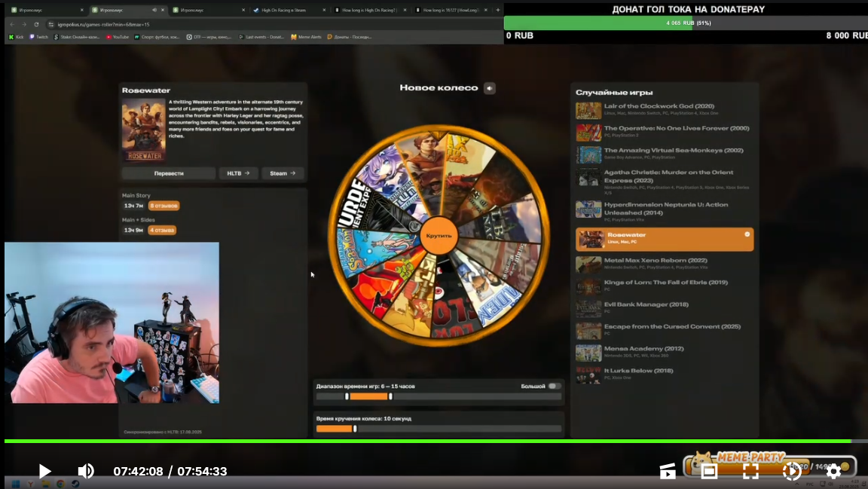Screen dimensions: 868x489
Task: Go back with the browser back arrow
Action: pyautogui.click(x=11, y=24)
